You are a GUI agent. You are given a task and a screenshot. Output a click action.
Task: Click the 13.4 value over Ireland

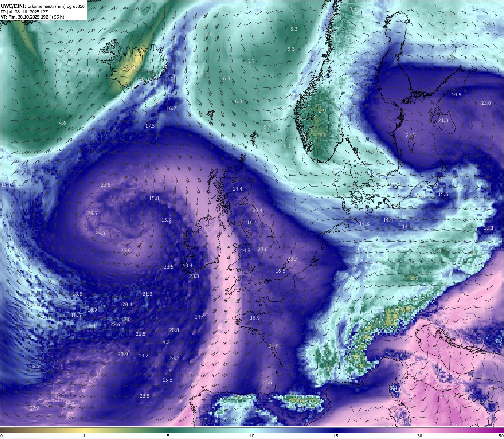[x=187, y=265]
